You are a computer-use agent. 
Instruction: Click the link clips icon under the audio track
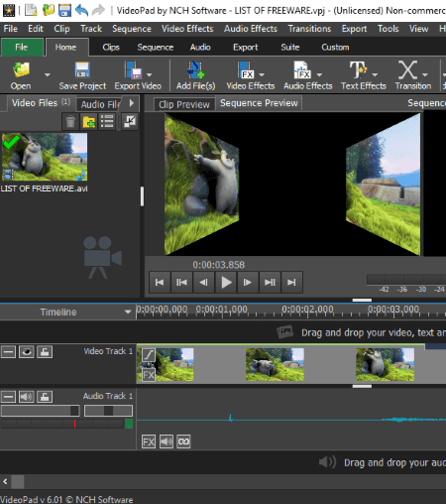click(183, 441)
